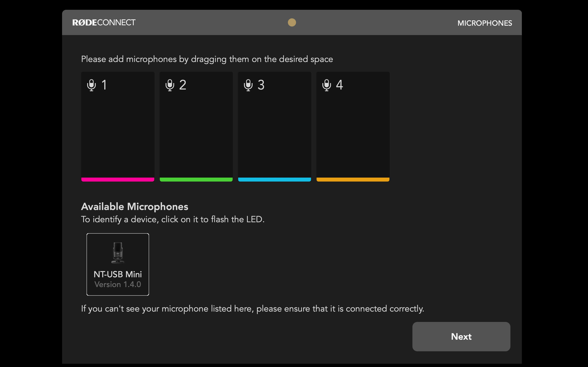Click the Available Microphones heading

[135, 207]
